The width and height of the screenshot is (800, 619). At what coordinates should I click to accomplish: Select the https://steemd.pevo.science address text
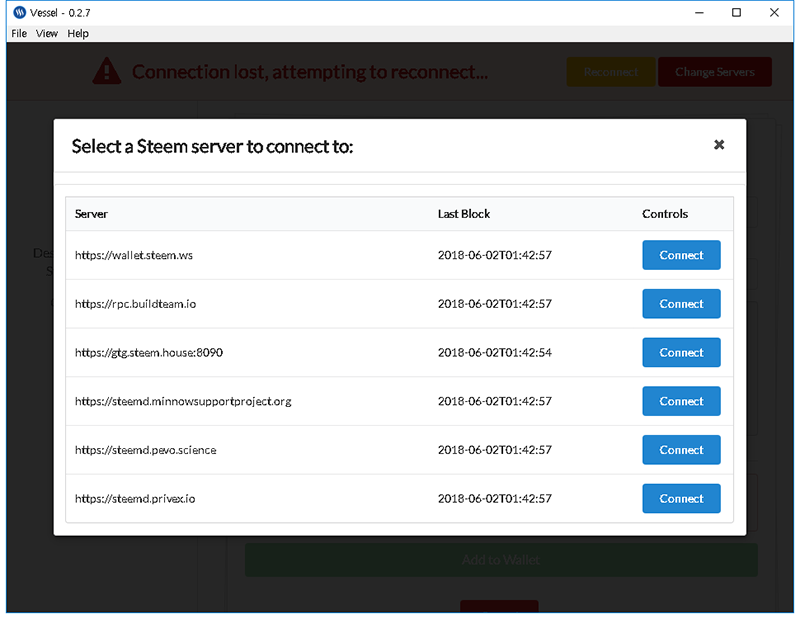(145, 450)
